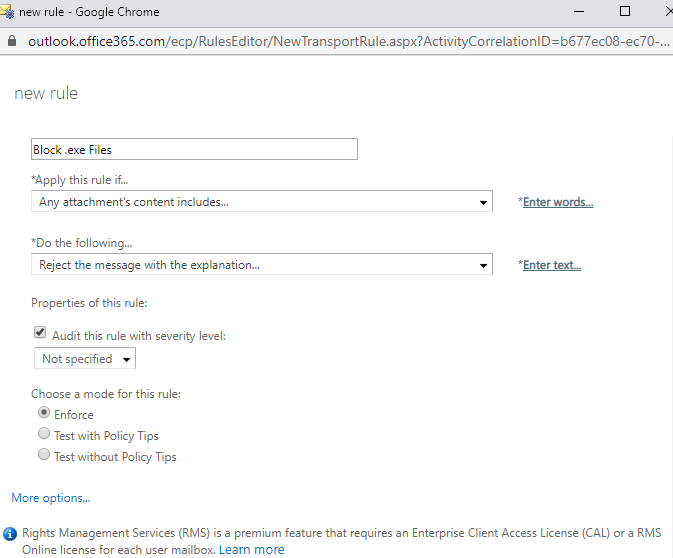The width and height of the screenshot is (673, 558).
Task: Choose Test with Policy Tips mode
Action: (x=44, y=434)
